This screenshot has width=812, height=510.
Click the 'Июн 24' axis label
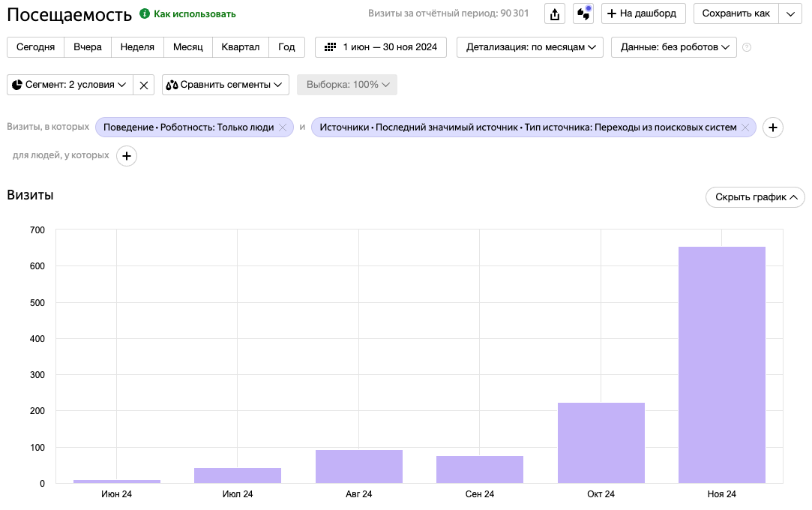coord(116,494)
